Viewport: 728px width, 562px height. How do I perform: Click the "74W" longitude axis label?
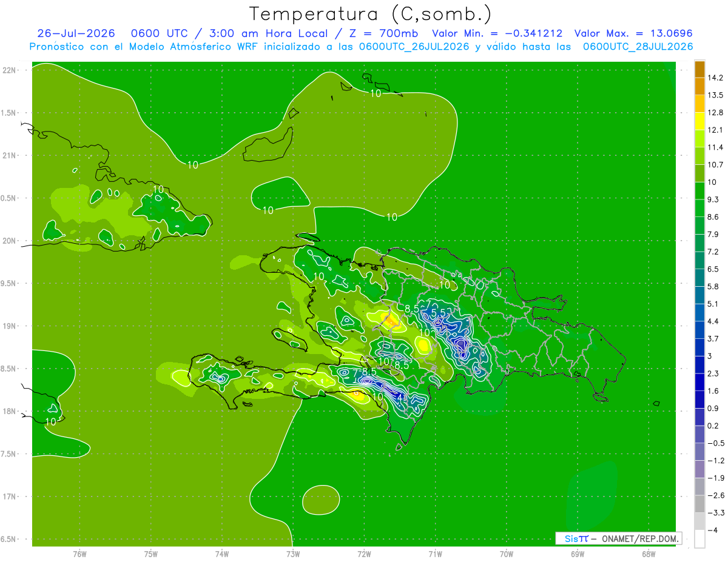click(222, 555)
